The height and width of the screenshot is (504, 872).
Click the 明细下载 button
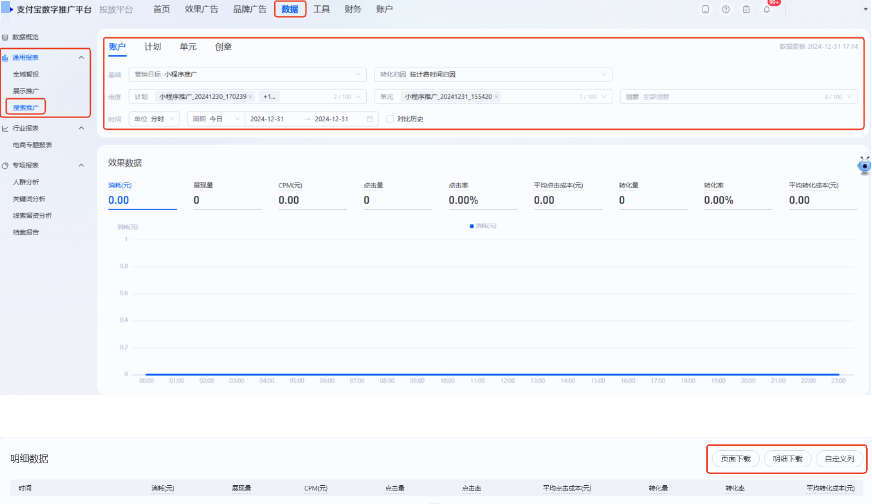pos(787,459)
